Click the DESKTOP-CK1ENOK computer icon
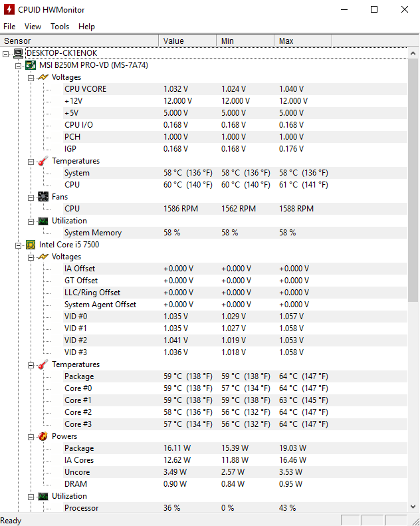The image size is (420, 526). (x=18, y=53)
